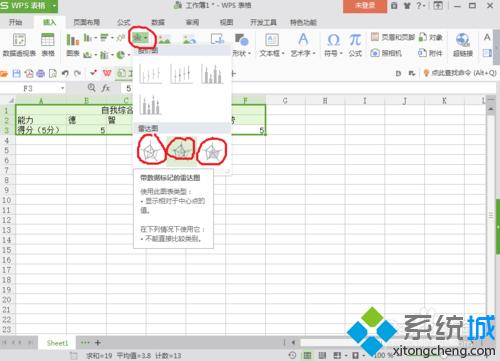Expand the pie chart dropdown arrow
This screenshot has height=361, width=500.
(x=129, y=54)
